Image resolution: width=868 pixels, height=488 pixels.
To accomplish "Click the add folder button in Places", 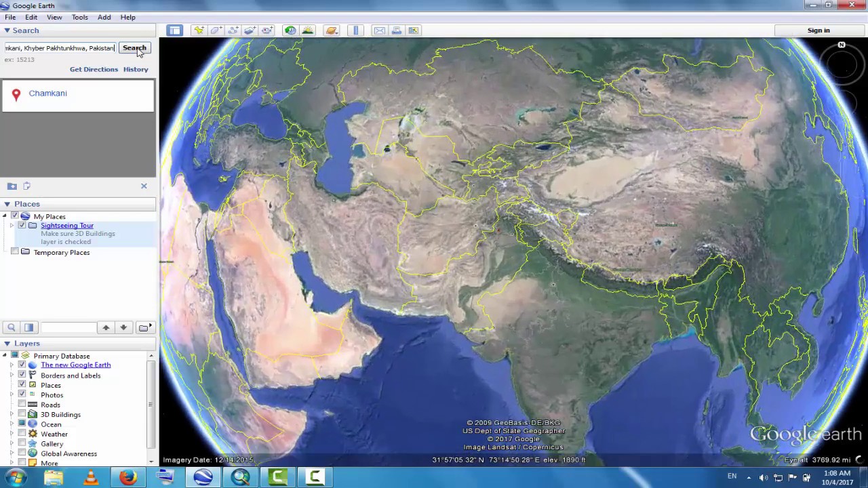I will point(144,327).
